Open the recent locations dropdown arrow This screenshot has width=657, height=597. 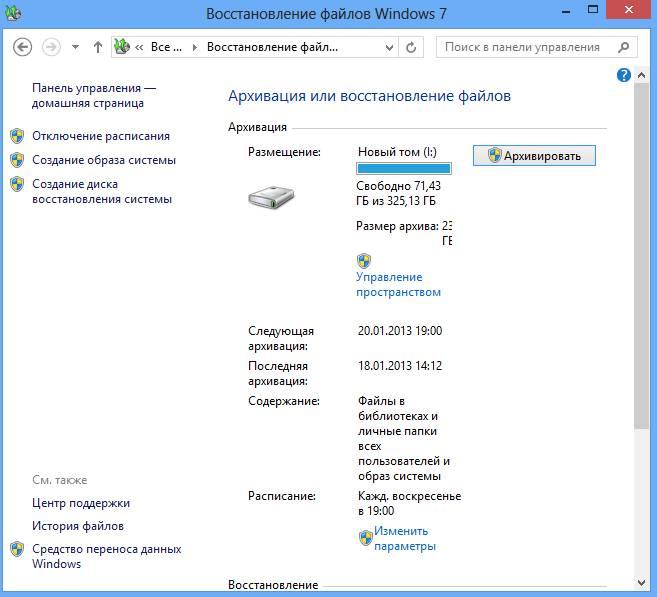[75, 47]
